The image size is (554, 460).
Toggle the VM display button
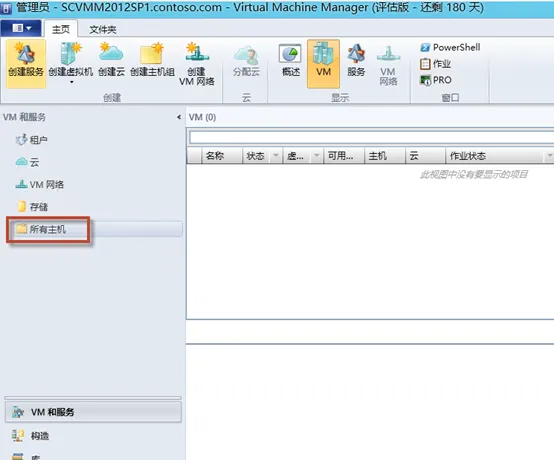pos(323,64)
